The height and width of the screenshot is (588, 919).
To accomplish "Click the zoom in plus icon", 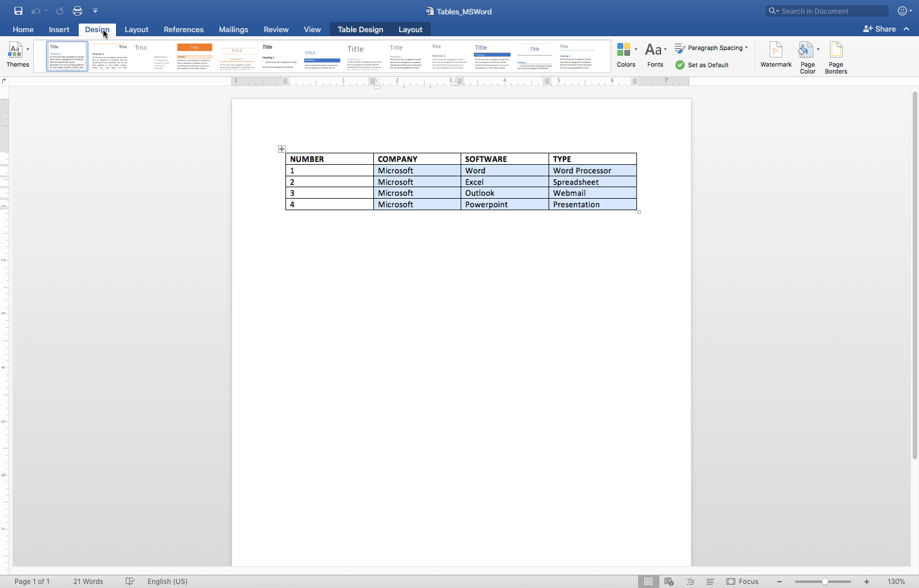I will (x=867, y=581).
